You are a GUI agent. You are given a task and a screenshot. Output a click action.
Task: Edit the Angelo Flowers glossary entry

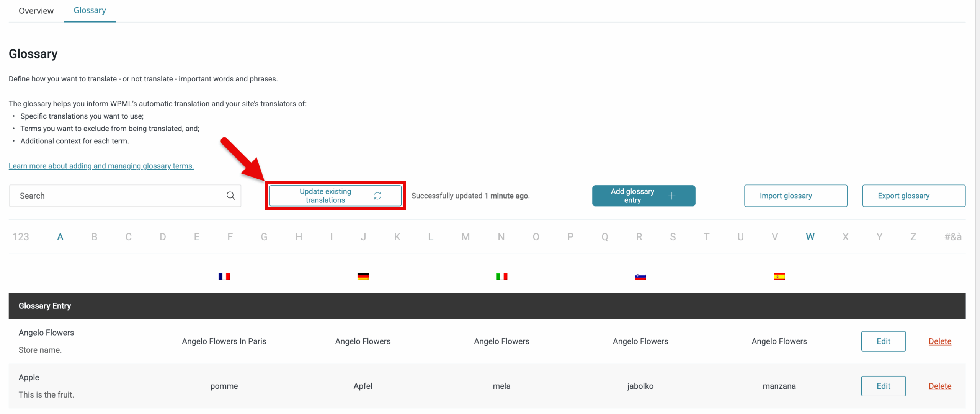coord(883,341)
